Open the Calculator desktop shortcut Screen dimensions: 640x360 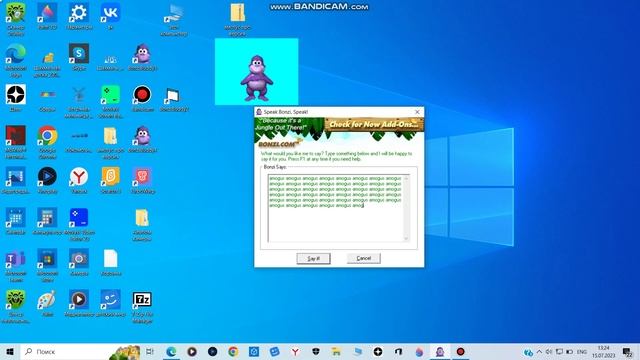click(47, 221)
